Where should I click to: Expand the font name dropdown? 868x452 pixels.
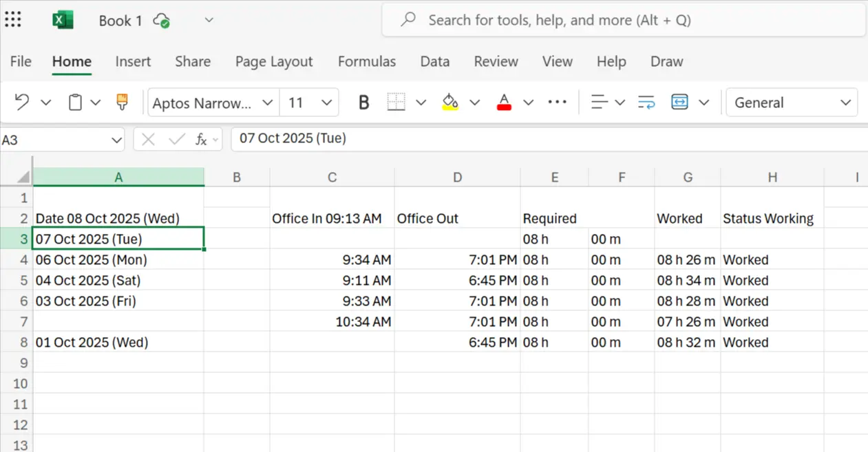(267, 103)
